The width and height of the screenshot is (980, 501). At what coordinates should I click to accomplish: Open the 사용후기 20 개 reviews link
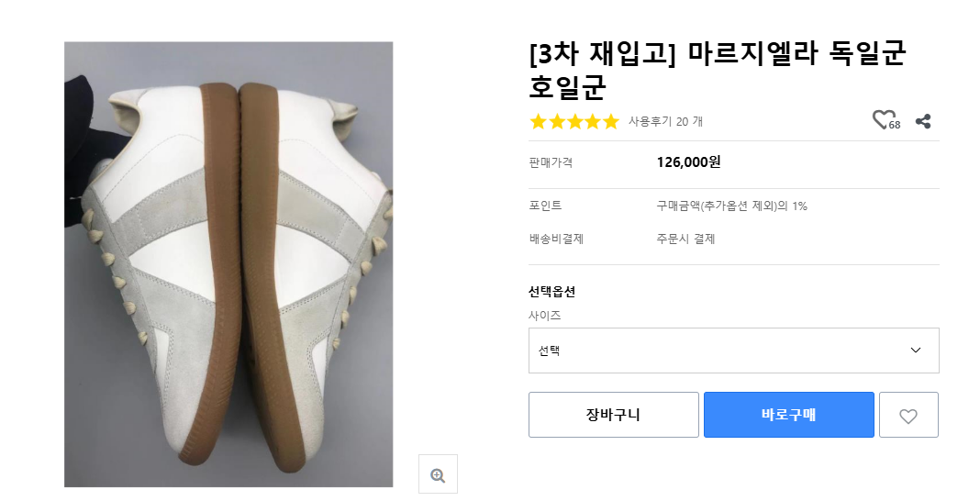pyautogui.click(x=665, y=121)
